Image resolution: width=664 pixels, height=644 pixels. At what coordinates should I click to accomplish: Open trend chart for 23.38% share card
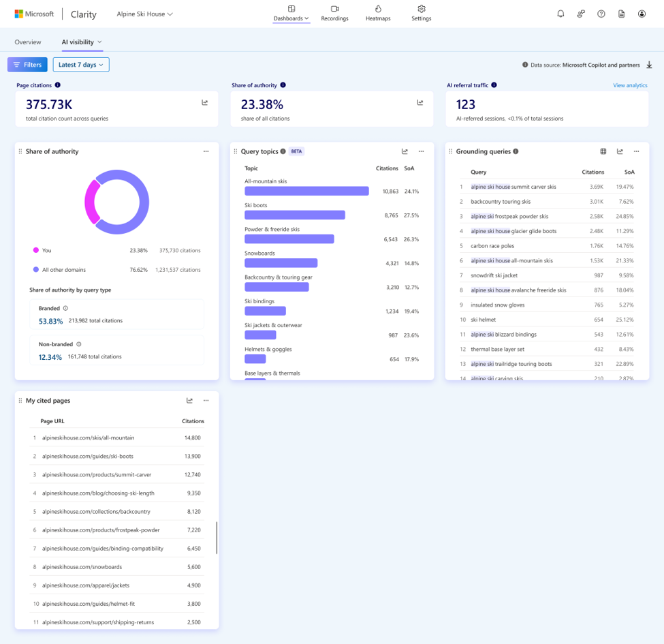(x=420, y=102)
